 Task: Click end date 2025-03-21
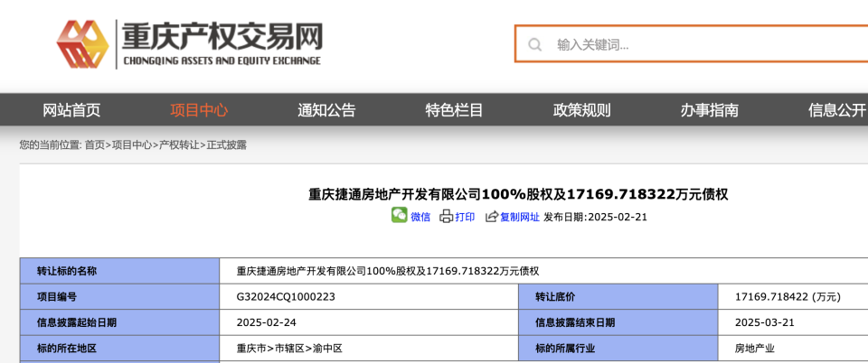(x=765, y=322)
